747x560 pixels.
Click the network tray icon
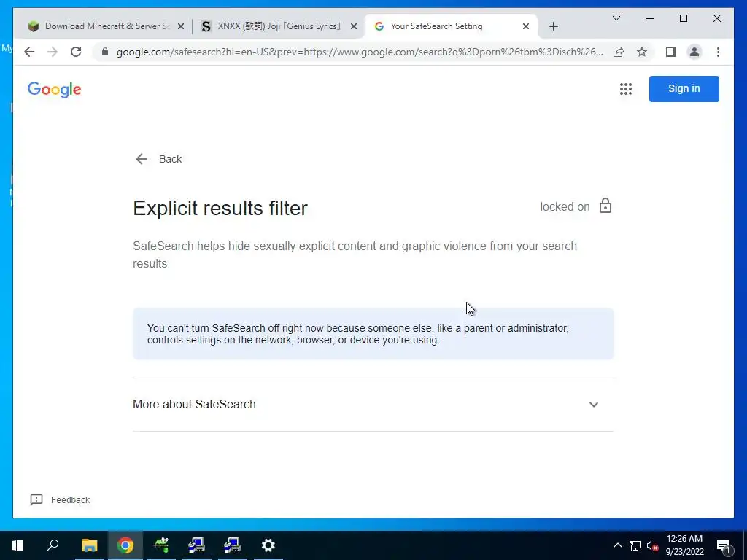(x=635, y=545)
